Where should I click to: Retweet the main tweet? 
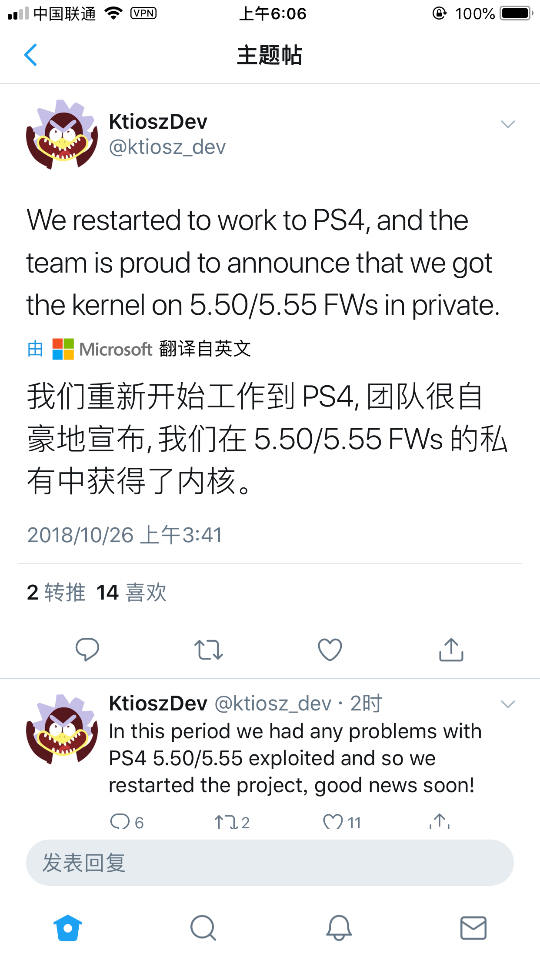(208, 650)
